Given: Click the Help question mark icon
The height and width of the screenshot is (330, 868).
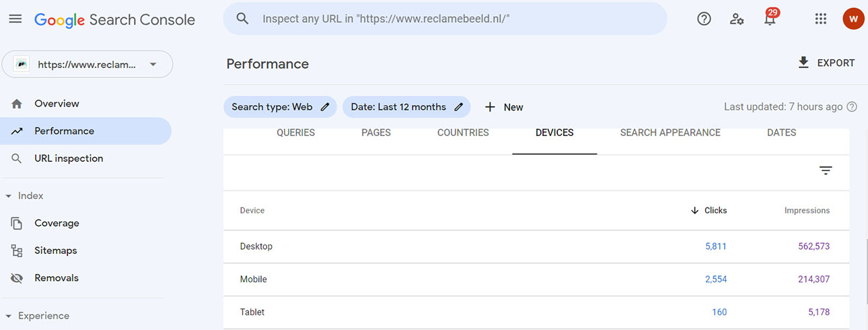Looking at the screenshot, I should (704, 19).
